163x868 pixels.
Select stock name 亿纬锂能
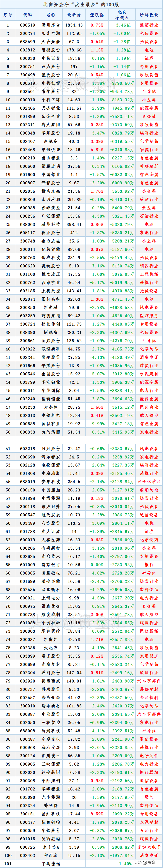[x=51, y=249]
